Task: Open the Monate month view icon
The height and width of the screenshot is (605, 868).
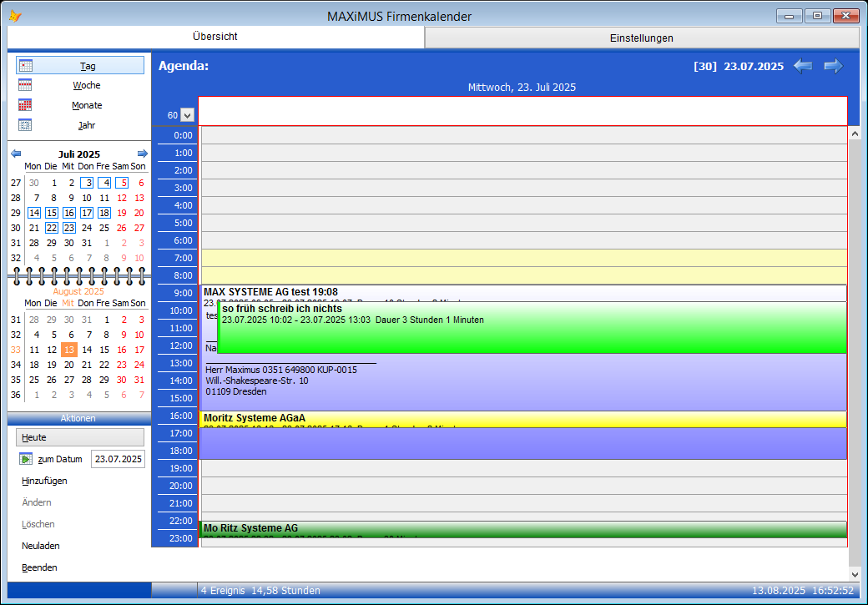Action: [x=26, y=106]
